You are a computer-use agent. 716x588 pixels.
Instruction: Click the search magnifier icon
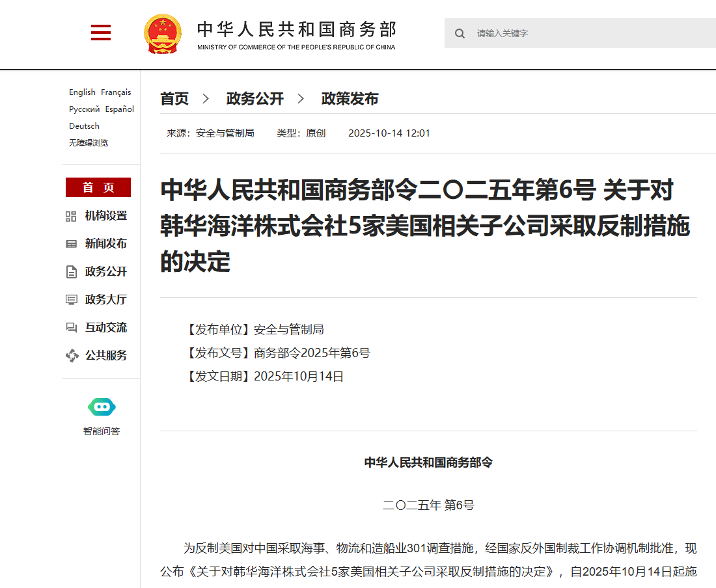pos(460,33)
